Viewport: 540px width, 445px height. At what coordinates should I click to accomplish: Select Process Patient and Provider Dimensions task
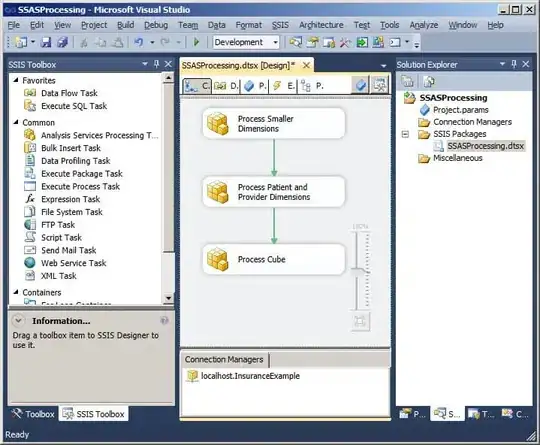274,192
